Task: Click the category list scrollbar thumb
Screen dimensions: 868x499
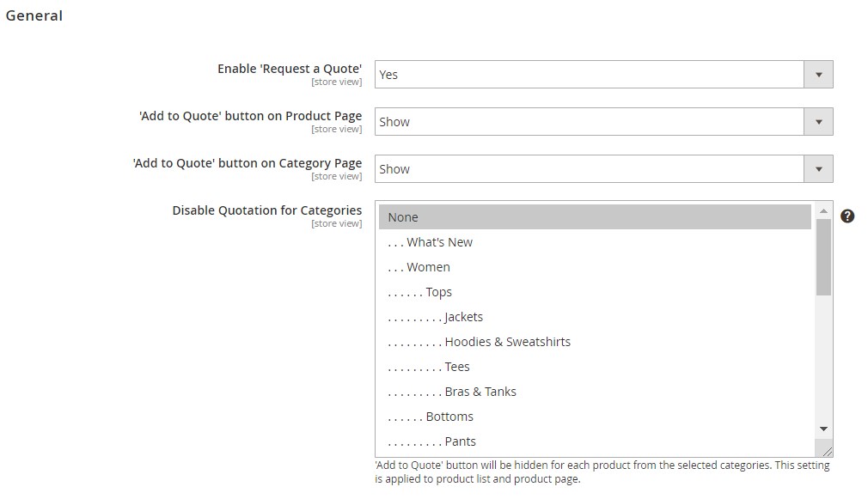Action: [823, 258]
